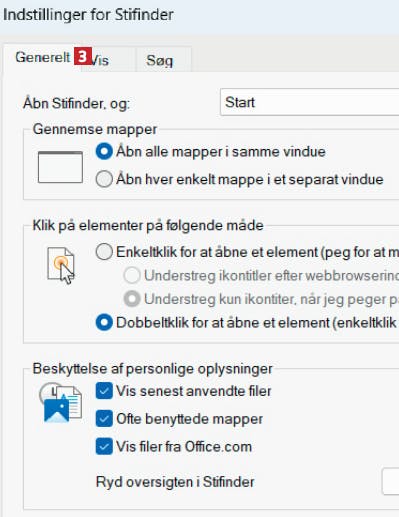Click 'Klik på elementer på følgende måde' heading
The width and height of the screenshot is (399, 517).
coord(148,226)
